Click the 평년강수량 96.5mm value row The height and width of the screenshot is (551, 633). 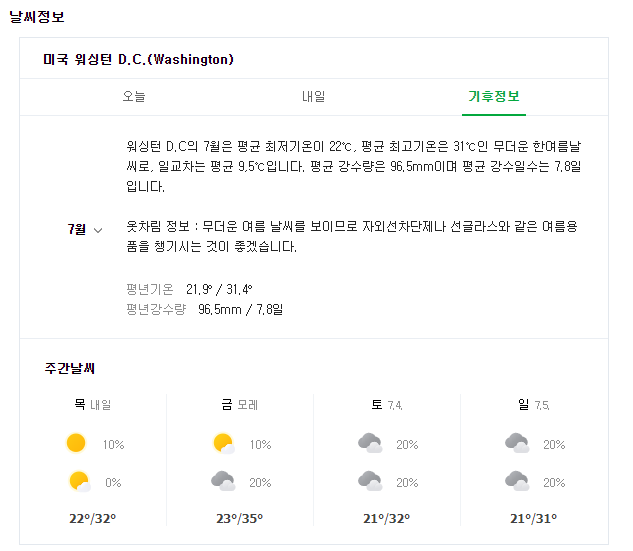point(205,310)
